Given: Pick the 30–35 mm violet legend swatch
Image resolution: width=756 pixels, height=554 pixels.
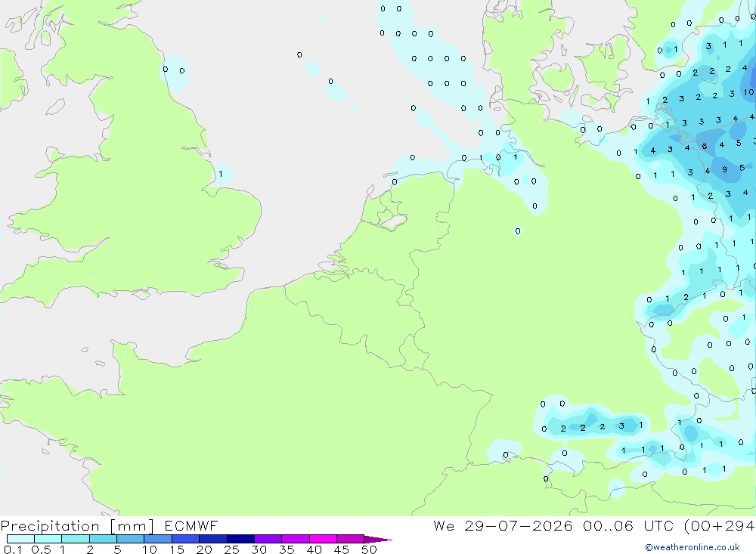Looking at the screenshot, I should 268,539.
